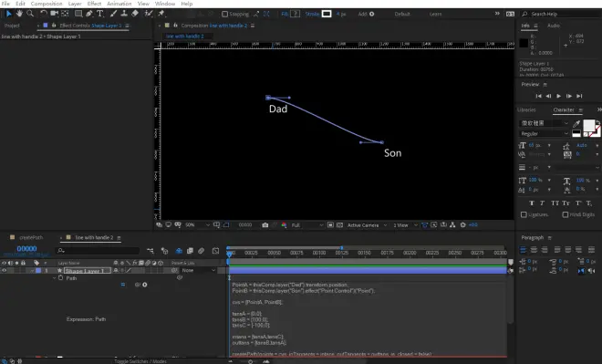Select the Rectangle shape tool
The height and width of the screenshot is (364, 602).
point(78,14)
